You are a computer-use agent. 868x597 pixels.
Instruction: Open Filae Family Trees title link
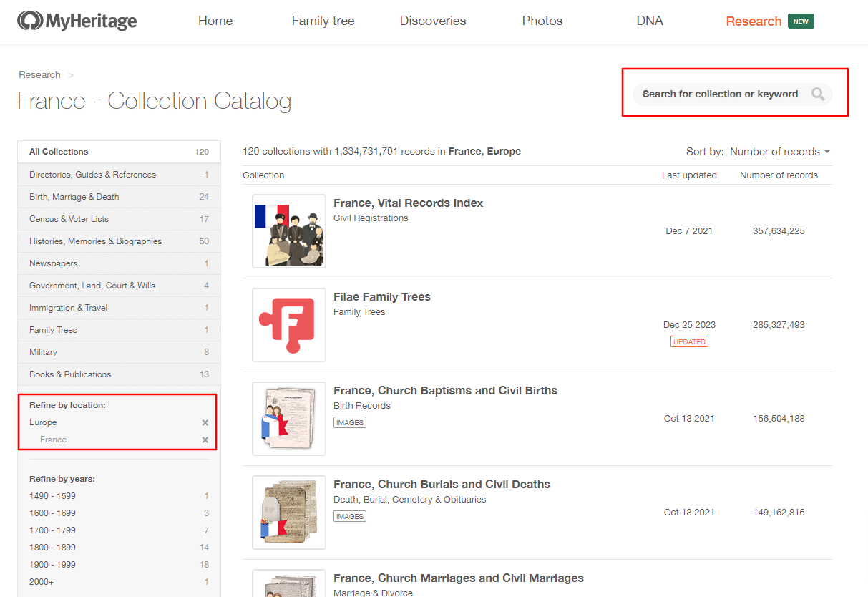coord(382,297)
